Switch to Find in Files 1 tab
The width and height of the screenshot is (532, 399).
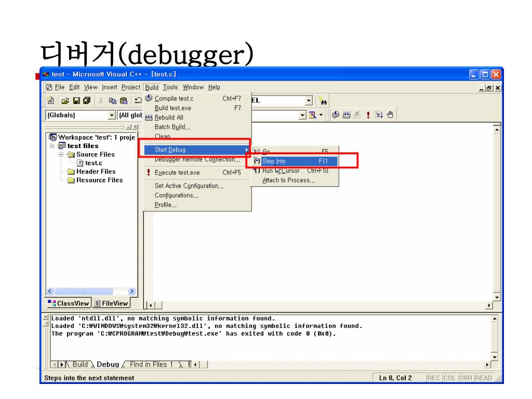tap(151, 364)
